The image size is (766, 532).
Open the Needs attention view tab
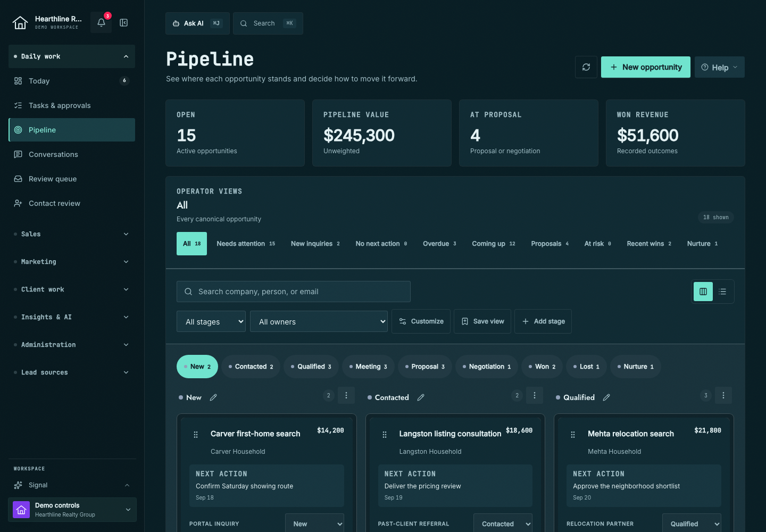tap(246, 244)
